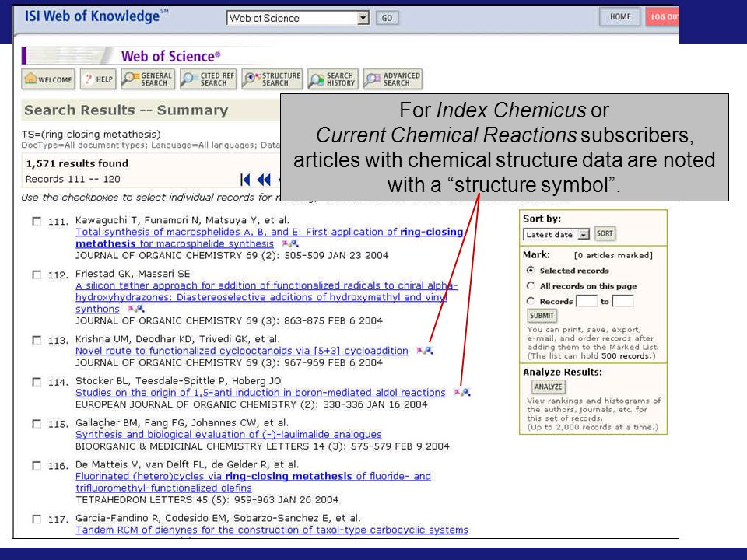Click 'Kawaguchi T, Funamori N, Matsuya Y' authors
The image size is (747, 560).
pos(169,220)
